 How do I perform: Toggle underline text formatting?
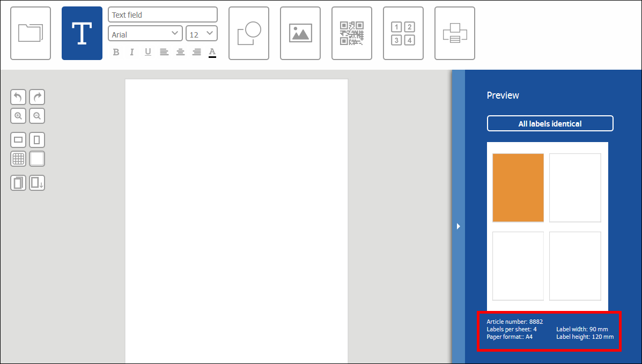coord(147,52)
